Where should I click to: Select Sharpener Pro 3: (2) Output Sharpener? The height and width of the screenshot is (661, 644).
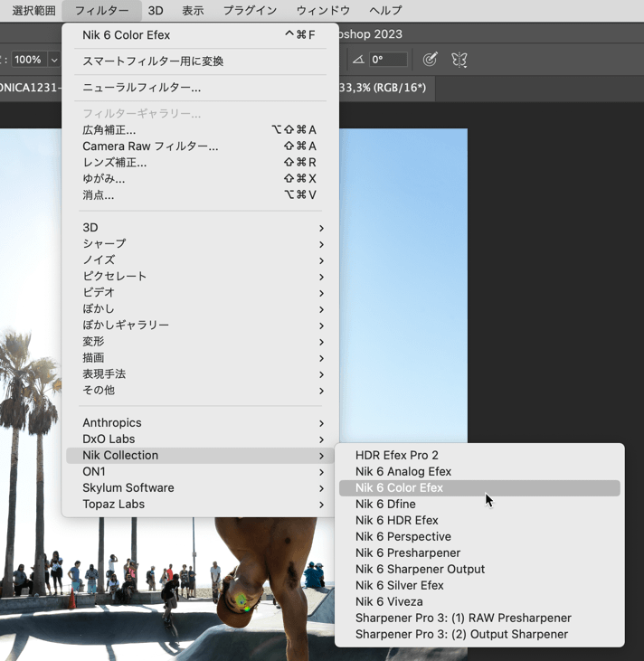[x=479, y=635]
